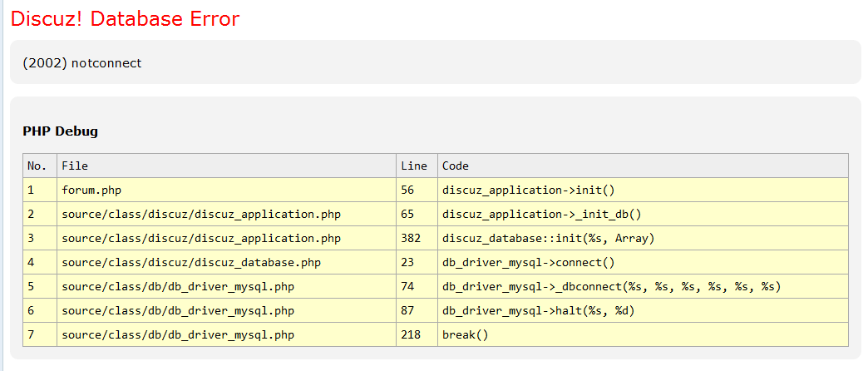Click the 'Line' column header

click(x=417, y=166)
